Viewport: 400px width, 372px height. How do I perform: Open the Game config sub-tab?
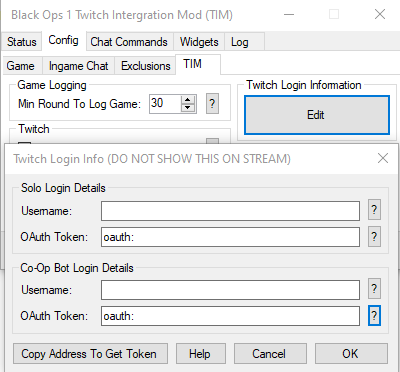[x=21, y=66]
